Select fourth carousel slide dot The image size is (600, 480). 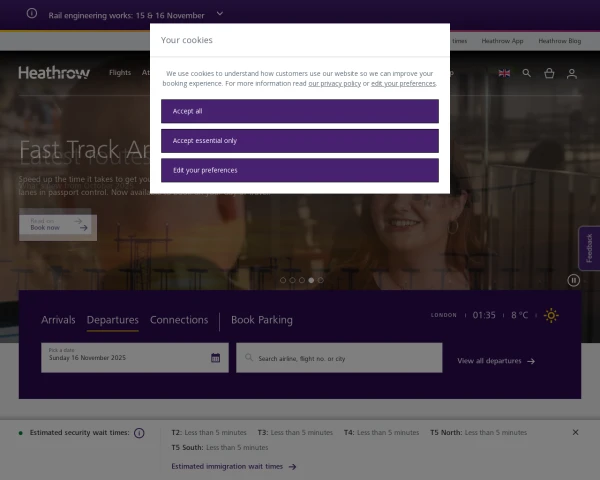(311, 280)
